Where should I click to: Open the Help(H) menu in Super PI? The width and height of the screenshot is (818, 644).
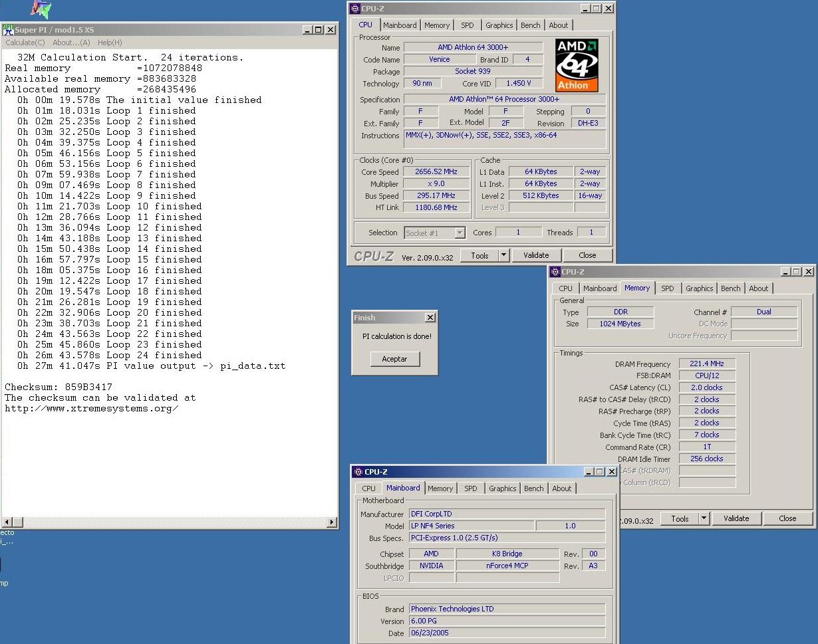pos(110,43)
